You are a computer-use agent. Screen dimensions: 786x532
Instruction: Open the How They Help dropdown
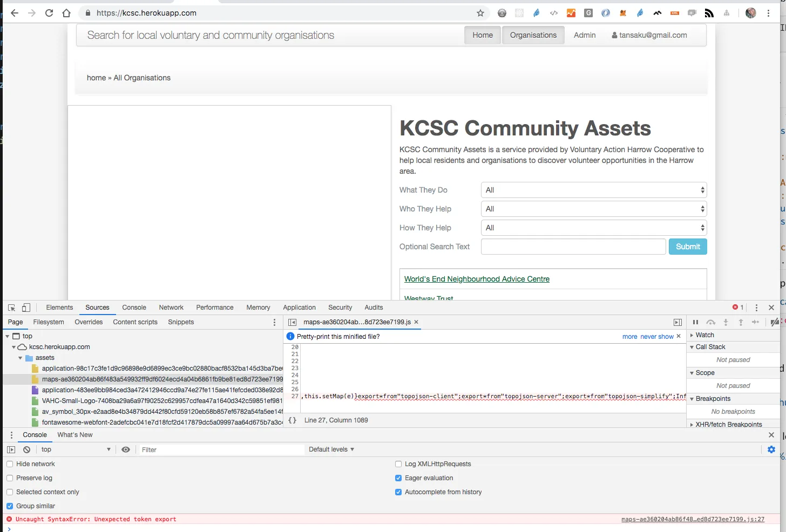[x=594, y=228]
